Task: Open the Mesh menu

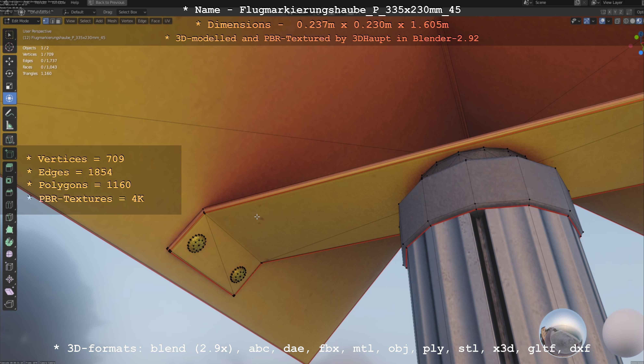Action: [112, 21]
